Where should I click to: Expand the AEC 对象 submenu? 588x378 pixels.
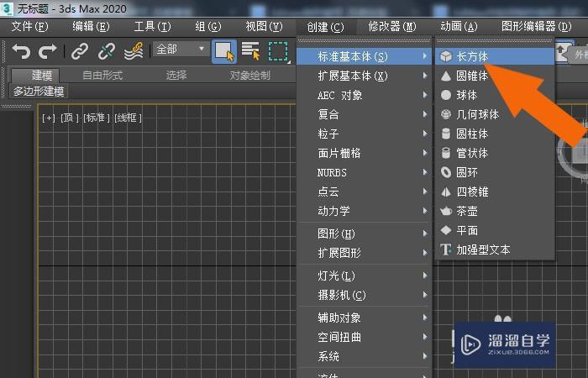[365, 95]
